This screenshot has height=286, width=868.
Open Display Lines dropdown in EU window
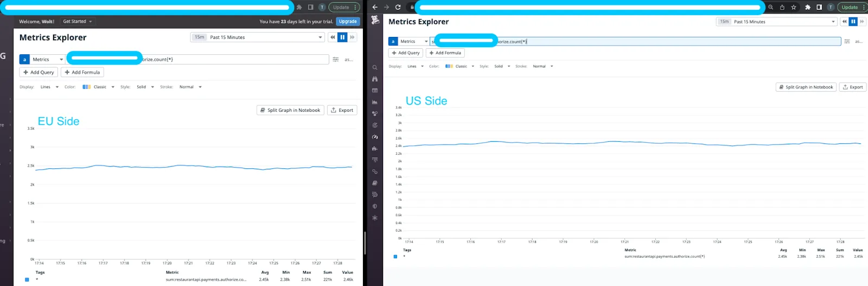point(49,87)
